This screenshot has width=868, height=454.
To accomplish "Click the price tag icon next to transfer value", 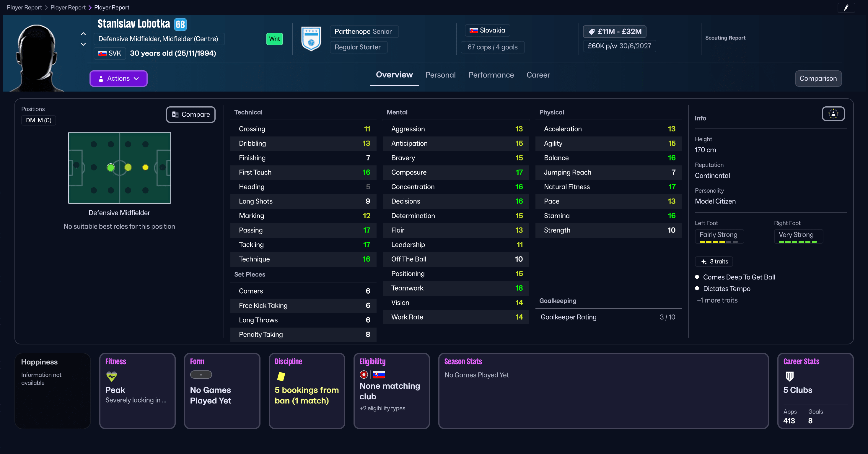I will point(592,31).
